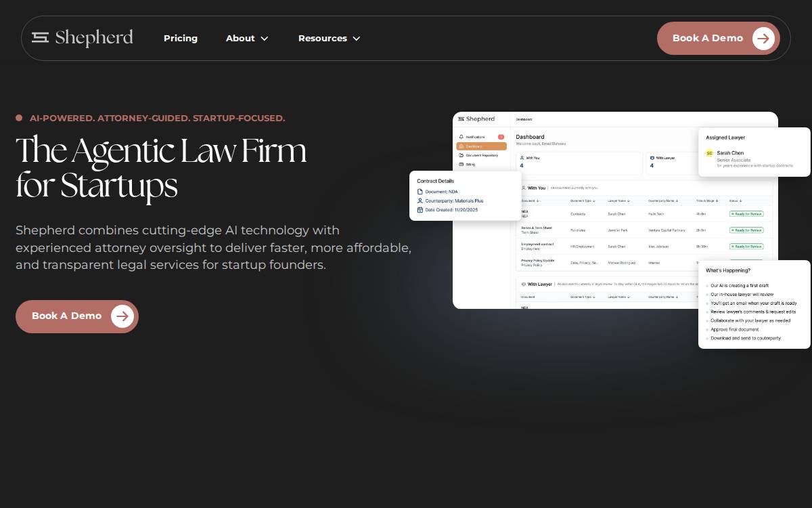Image resolution: width=812 pixels, height=508 pixels.
Task: Sort With You table by Lawyer Name
Action: click(619, 201)
